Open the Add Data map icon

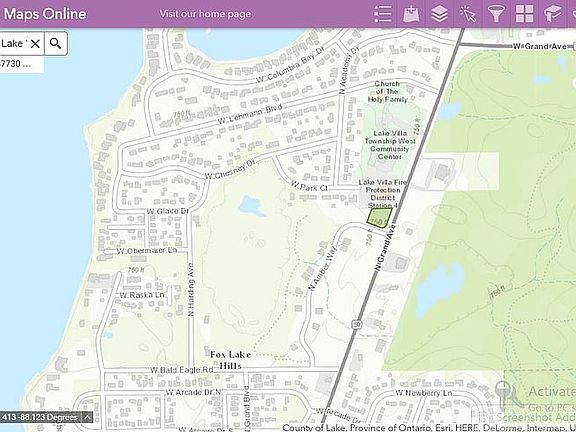coord(411,14)
